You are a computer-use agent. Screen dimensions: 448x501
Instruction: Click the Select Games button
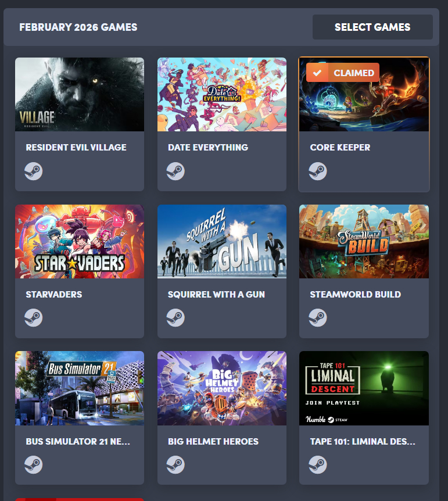372,27
